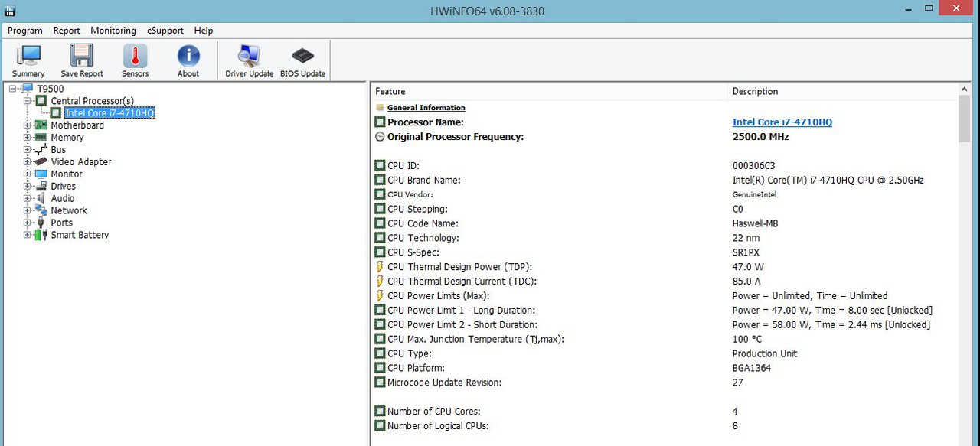This screenshot has height=446, width=980.
Task: Collapse the Central Processor(s) node
Action: tap(28, 101)
